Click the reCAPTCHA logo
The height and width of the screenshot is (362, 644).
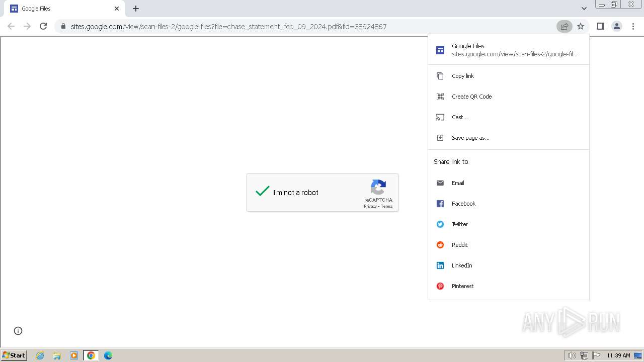coord(378,188)
